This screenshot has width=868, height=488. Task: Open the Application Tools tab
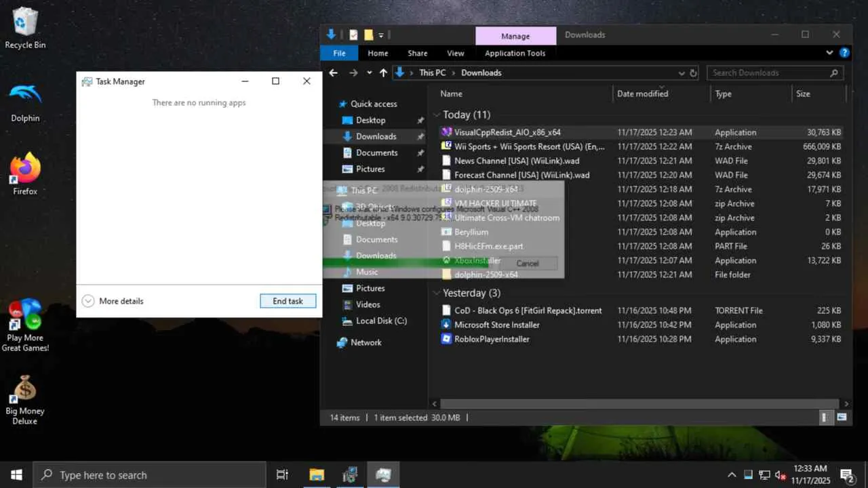point(515,53)
